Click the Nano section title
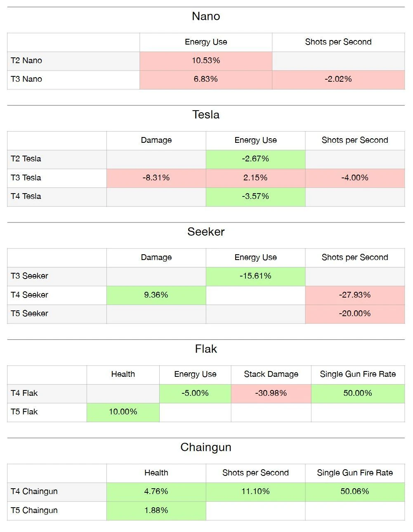This screenshot has width=413, height=532. coord(206,16)
